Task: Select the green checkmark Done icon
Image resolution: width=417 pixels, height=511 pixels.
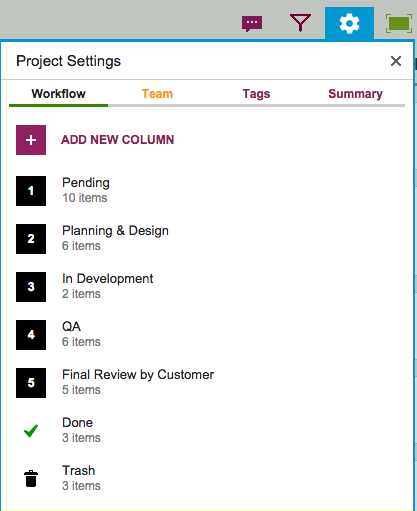Action: pos(31,431)
